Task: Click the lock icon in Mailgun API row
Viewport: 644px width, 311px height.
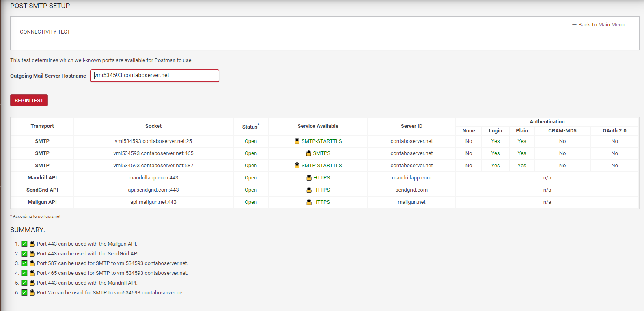Action: [x=309, y=202]
